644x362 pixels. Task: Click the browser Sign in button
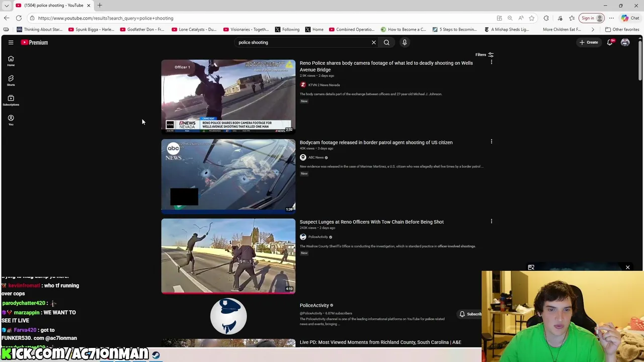point(591,18)
